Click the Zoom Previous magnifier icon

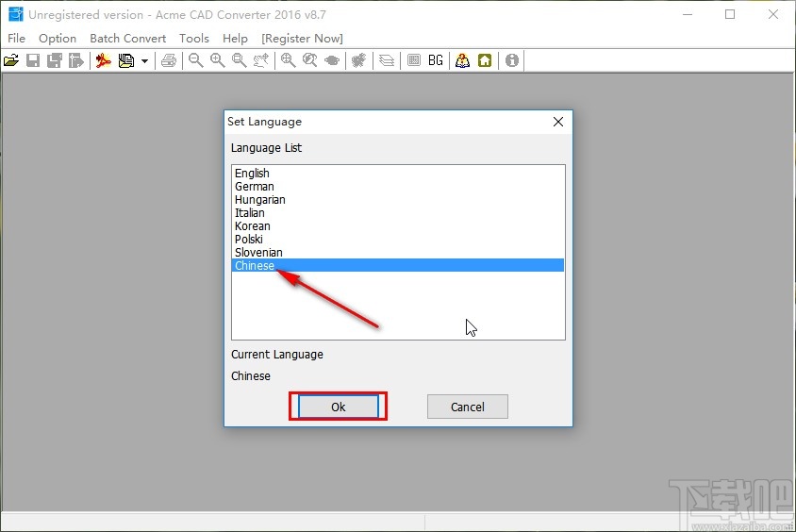[310, 60]
